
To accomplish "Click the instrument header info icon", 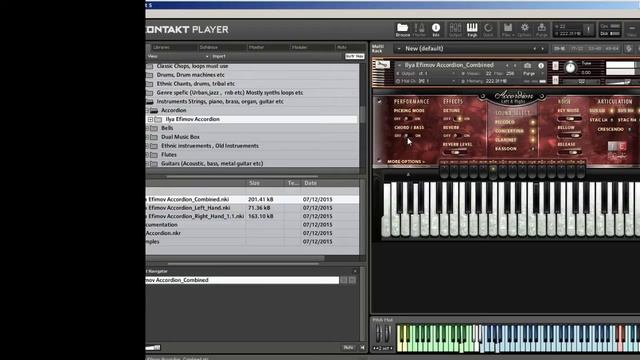I will point(541,65).
